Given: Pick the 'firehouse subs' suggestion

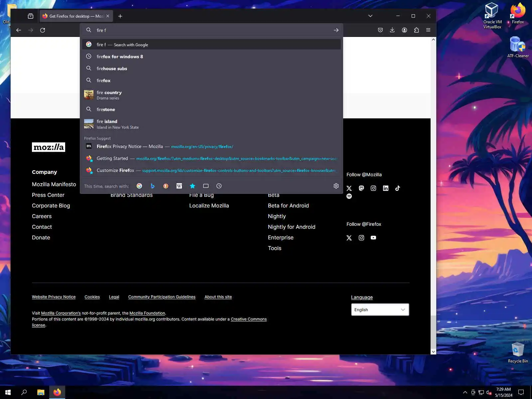Looking at the screenshot, I should [211, 68].
